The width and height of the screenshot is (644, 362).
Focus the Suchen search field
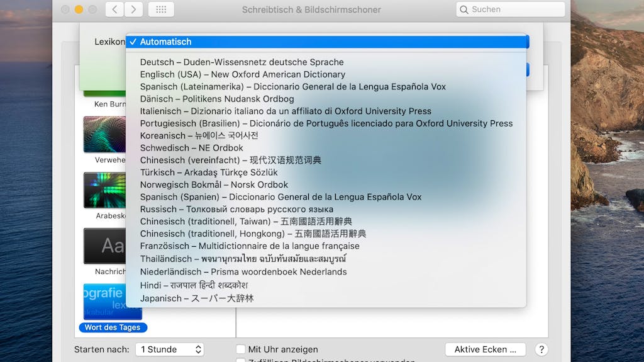[x=511, y=9]
